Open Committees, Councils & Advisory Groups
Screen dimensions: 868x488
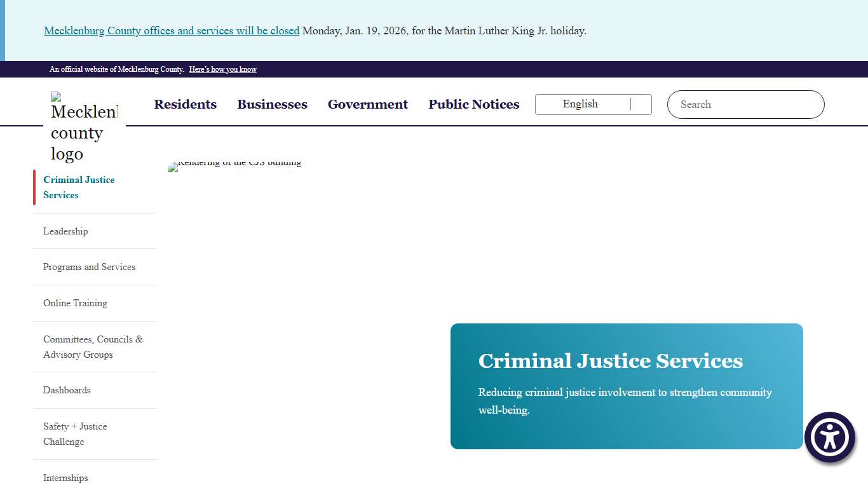[x=93, y=347]
